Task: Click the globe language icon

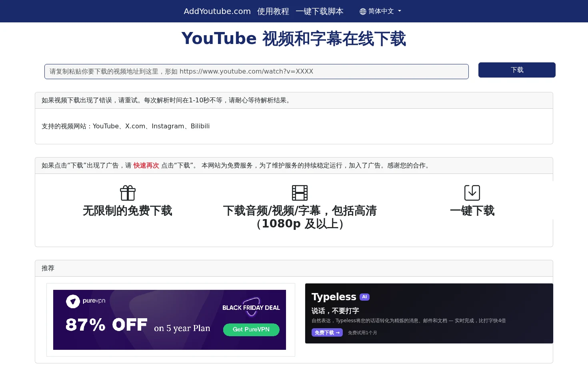Action: pos(363,12)
